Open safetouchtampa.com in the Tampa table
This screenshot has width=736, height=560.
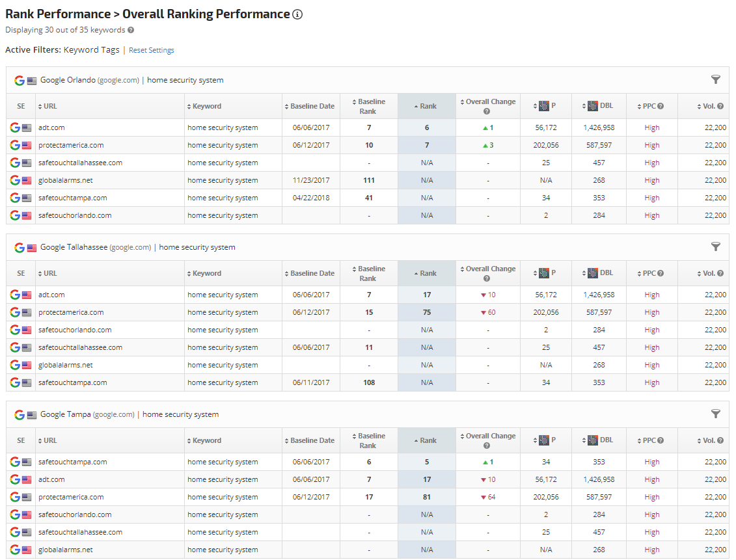click(x=73, y=462)
